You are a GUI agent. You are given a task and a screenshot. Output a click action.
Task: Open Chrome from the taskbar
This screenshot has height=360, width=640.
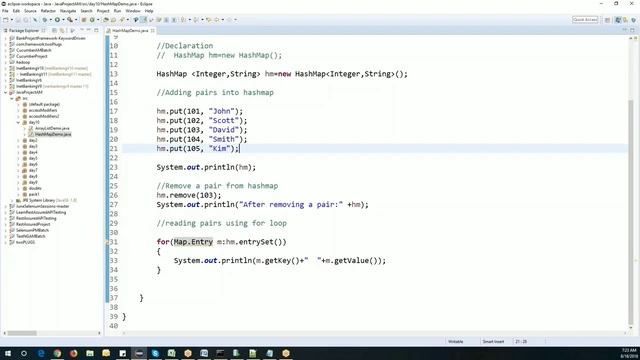(x=57, y=353)
